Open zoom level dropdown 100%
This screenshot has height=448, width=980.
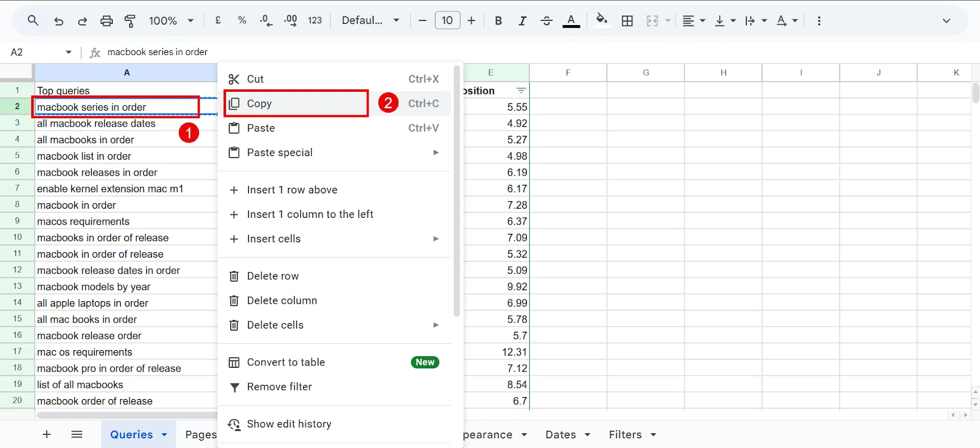point(171,21)
